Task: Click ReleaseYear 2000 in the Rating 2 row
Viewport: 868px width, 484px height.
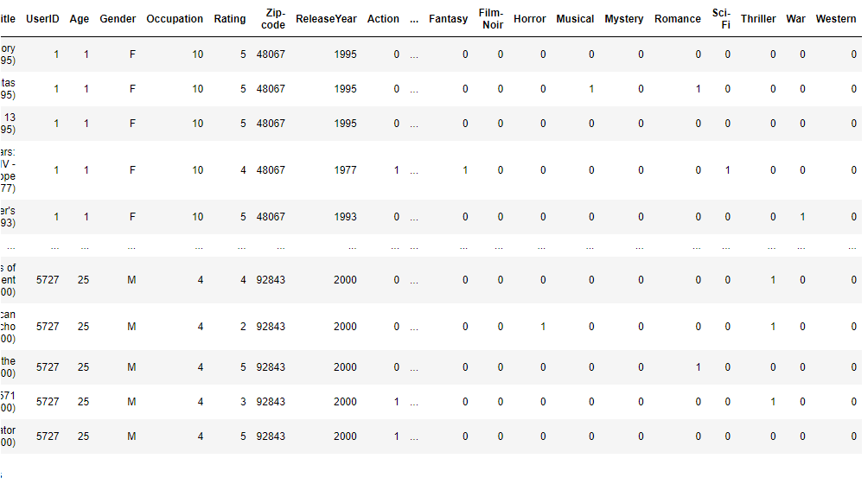Action: click(346, 327)
